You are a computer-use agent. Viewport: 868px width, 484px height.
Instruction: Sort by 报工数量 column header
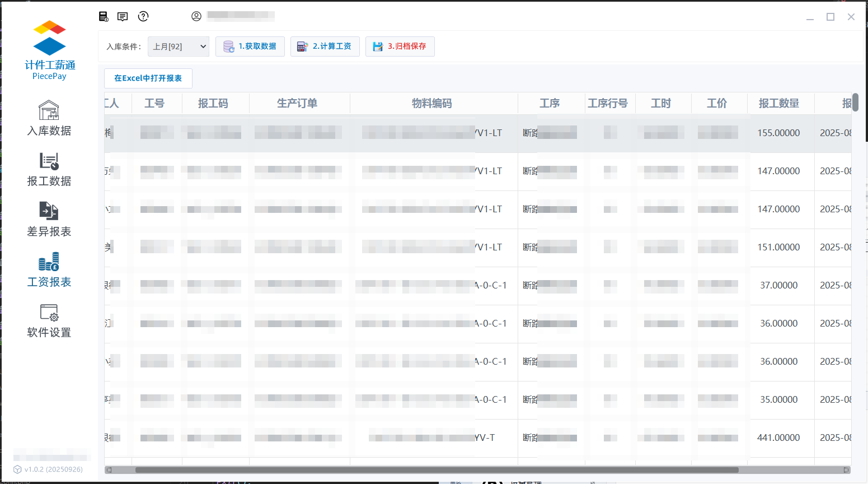[x=778, y=104]
